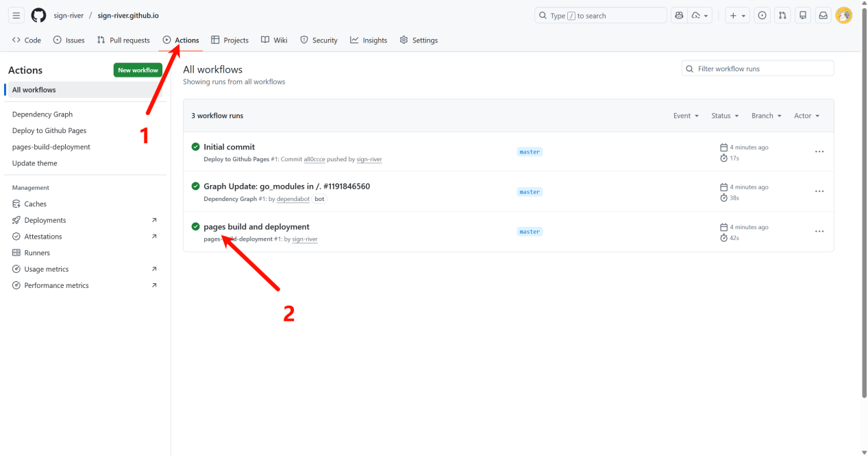
Task: Open commit a80ccce link
Action: [x=314, y=159]
